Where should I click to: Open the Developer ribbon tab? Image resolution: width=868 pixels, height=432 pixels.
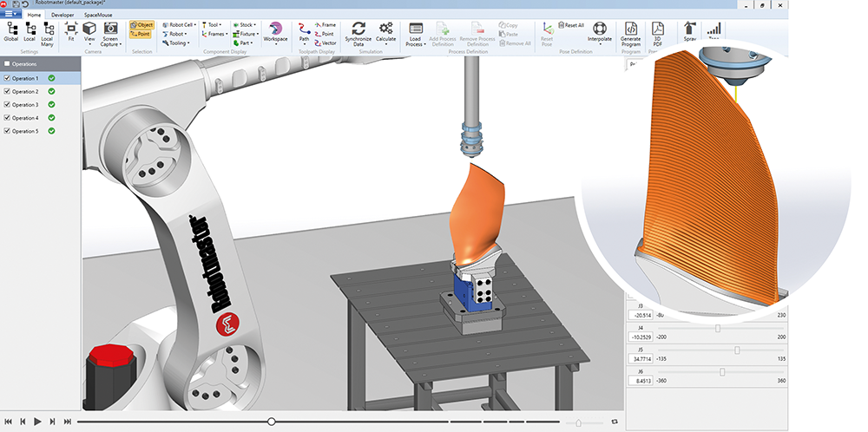(62, 15)
